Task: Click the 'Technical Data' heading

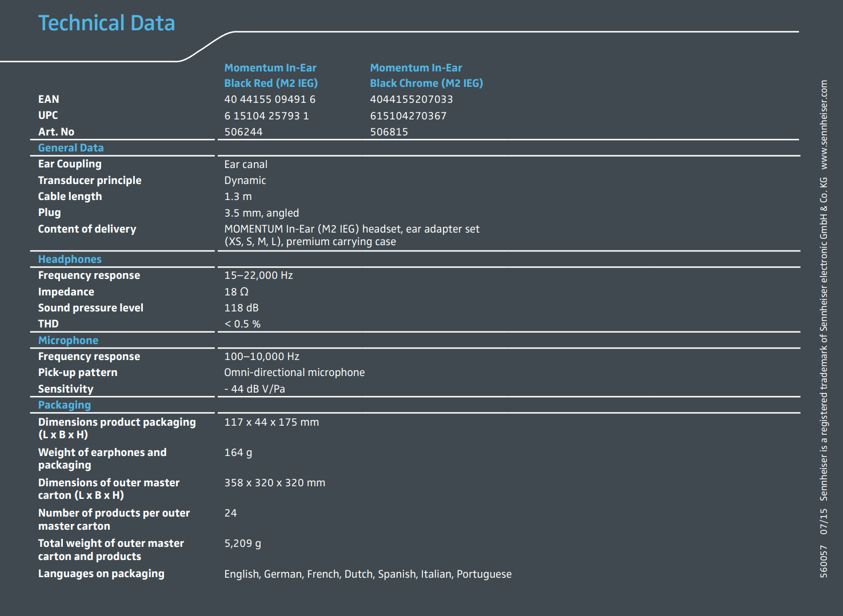Action: click(x=106, y=23)
